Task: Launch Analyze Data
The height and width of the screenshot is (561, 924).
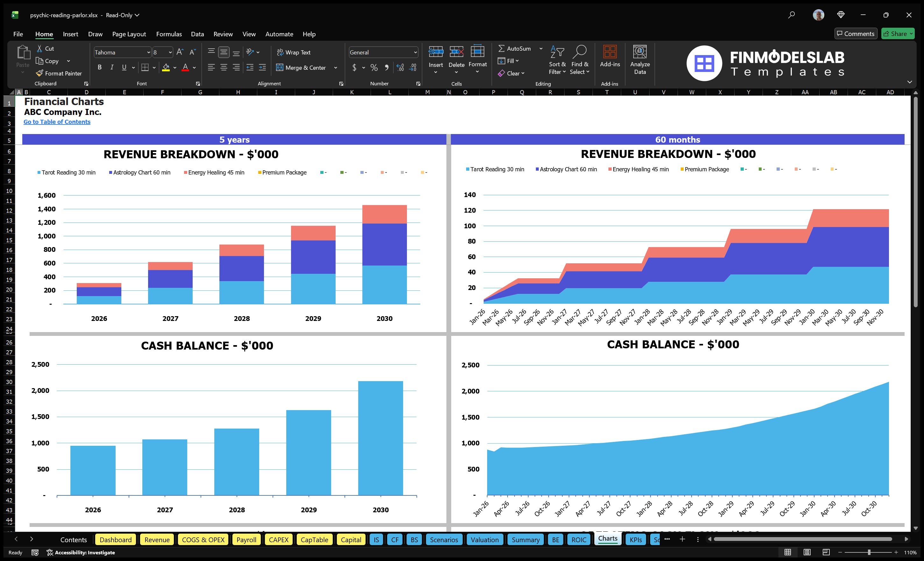Action: [x=640, y=60]
